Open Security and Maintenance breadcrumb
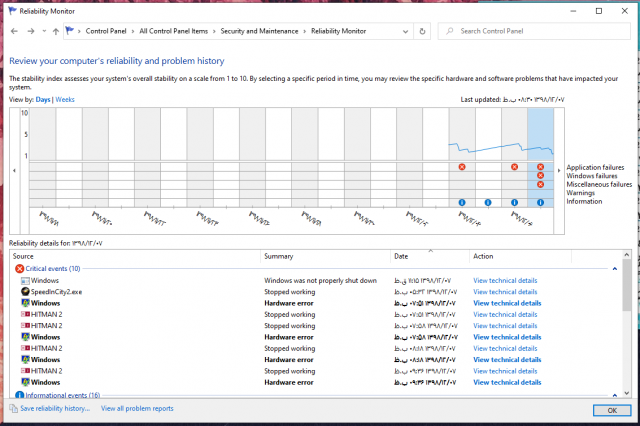The height and width of the screenshot is (426, 640). pyautogui.click(x=262, y=31)
